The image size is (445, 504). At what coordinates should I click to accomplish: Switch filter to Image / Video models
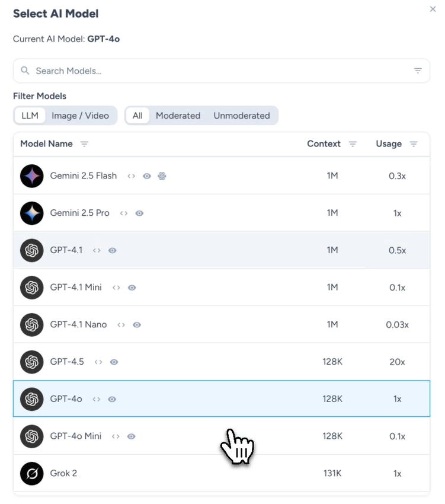(x=80, y=116)
